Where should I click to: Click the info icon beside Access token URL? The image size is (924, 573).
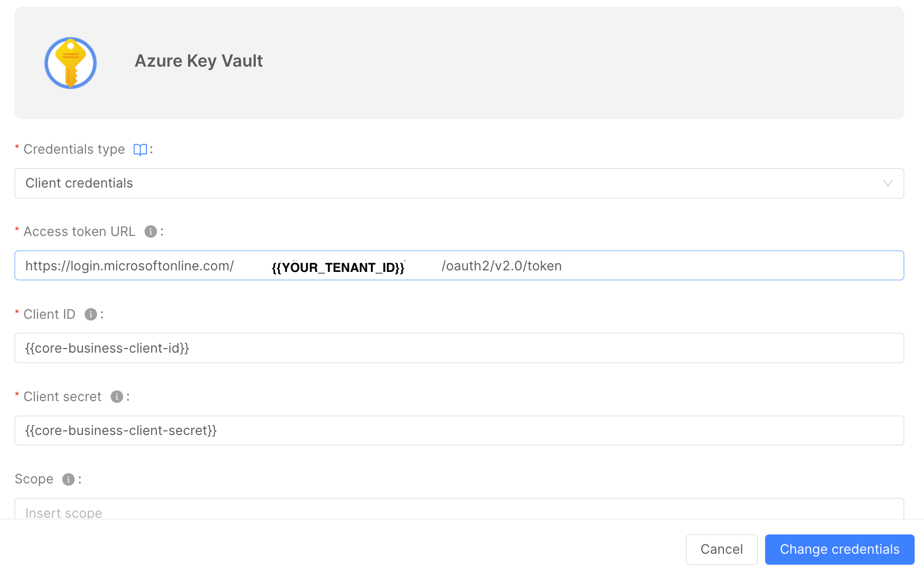click(150, 232)
